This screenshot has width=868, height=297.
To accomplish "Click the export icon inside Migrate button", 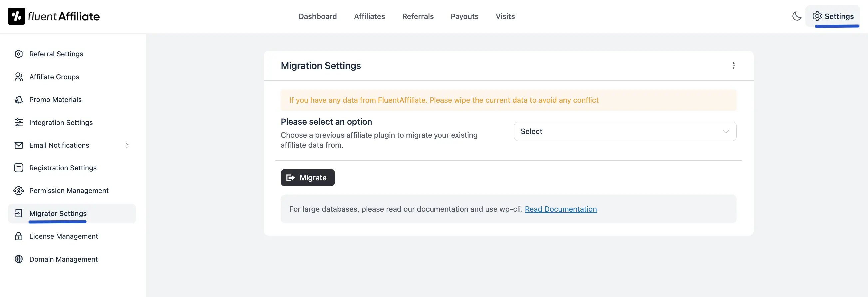I will (290, 178).
